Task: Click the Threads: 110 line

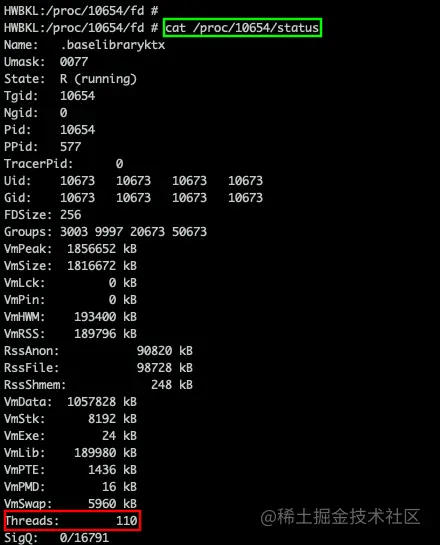Action: 72,520
